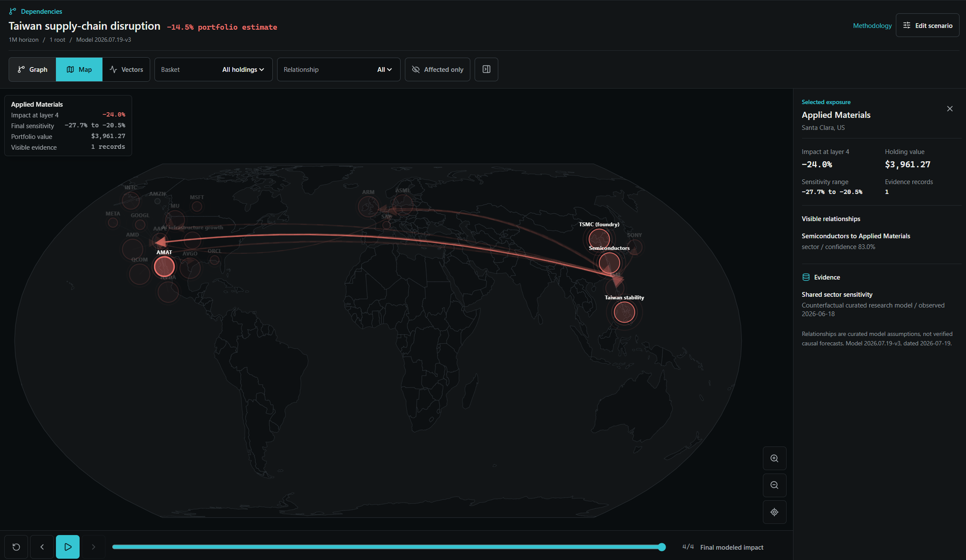
Task: Open the Relationship filter dropdown
Action: click(339, 69)
